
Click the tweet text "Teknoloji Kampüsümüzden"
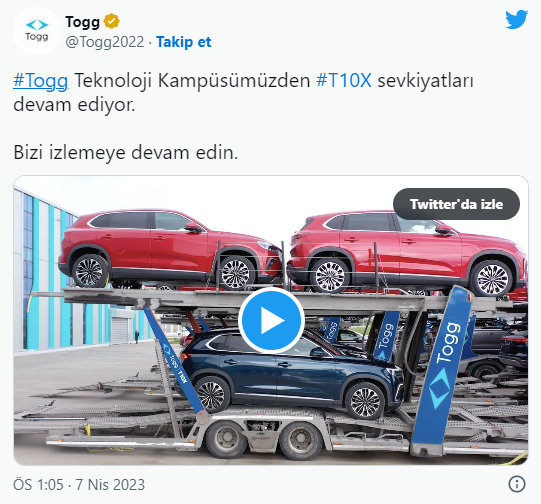click(x=192, y=81)
